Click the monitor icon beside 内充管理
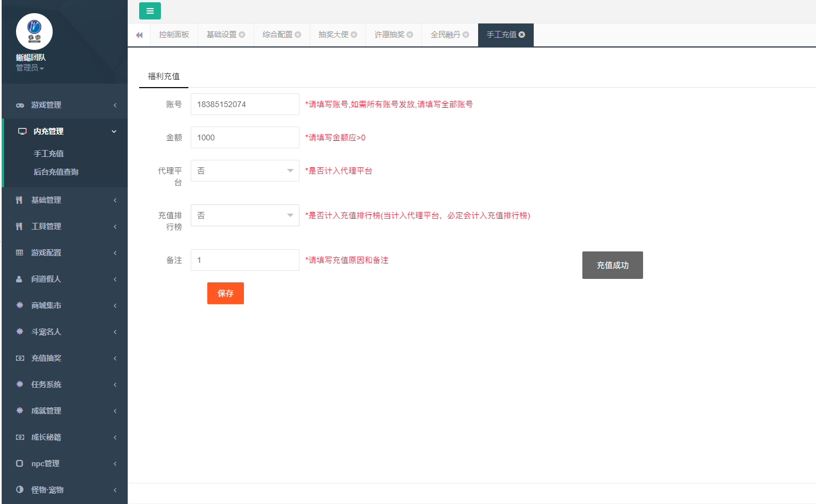The image size is (816, 504). point(22,132)
